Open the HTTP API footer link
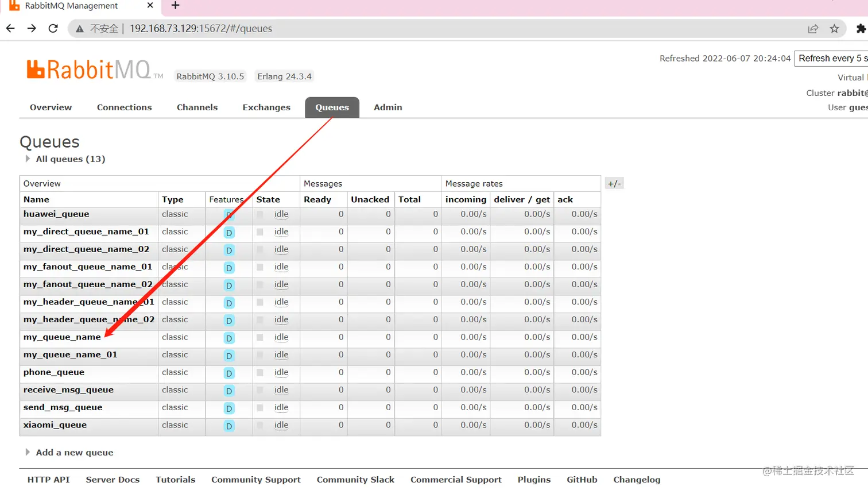This screenshot has height=490, width=868. point(48,480)
